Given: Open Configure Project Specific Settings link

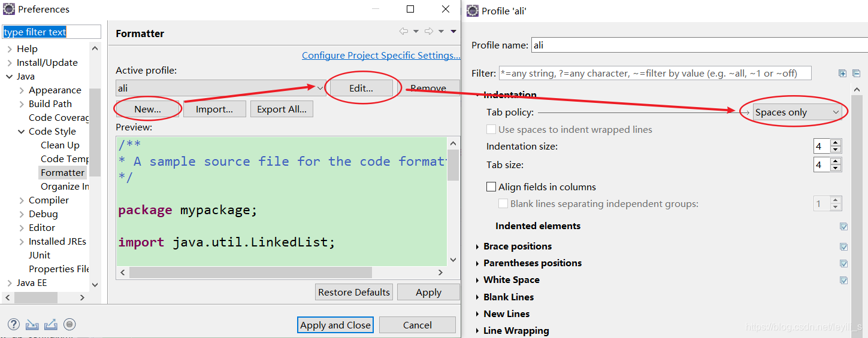Looking at the screenshot, I should point(381,55).
